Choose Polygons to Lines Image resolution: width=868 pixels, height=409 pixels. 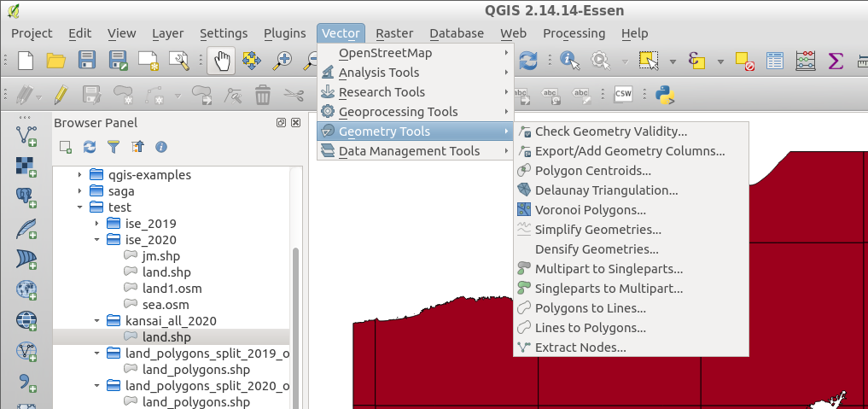(x=631, y=309)
